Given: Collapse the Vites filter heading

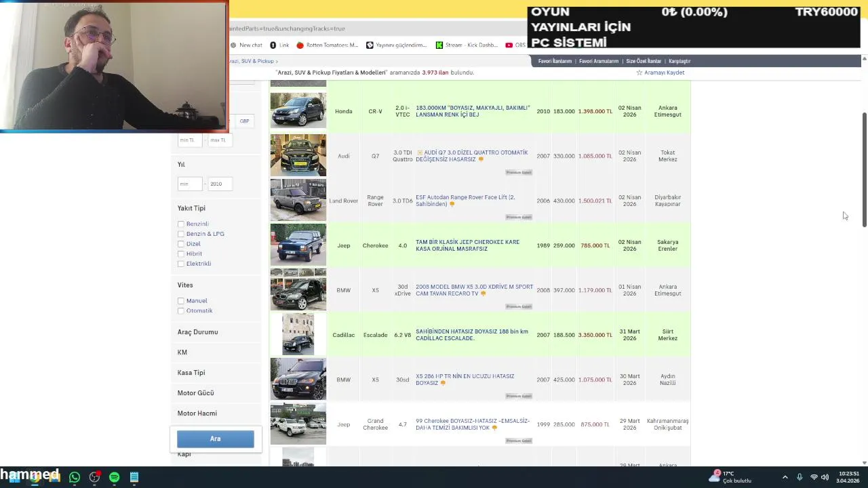Looking at the screenshot, I should 185,285.
